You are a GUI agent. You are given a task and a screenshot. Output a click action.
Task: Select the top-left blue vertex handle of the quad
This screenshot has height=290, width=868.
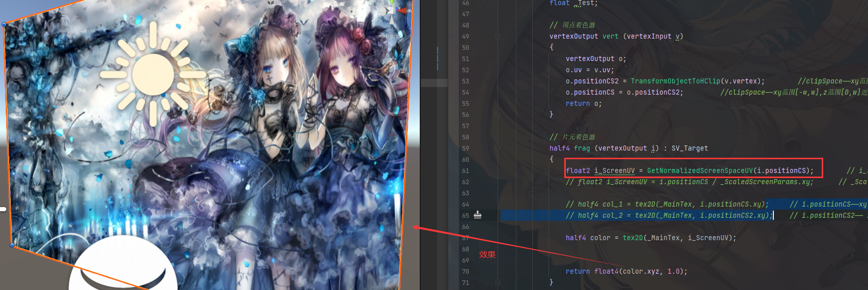click(5, 24)
